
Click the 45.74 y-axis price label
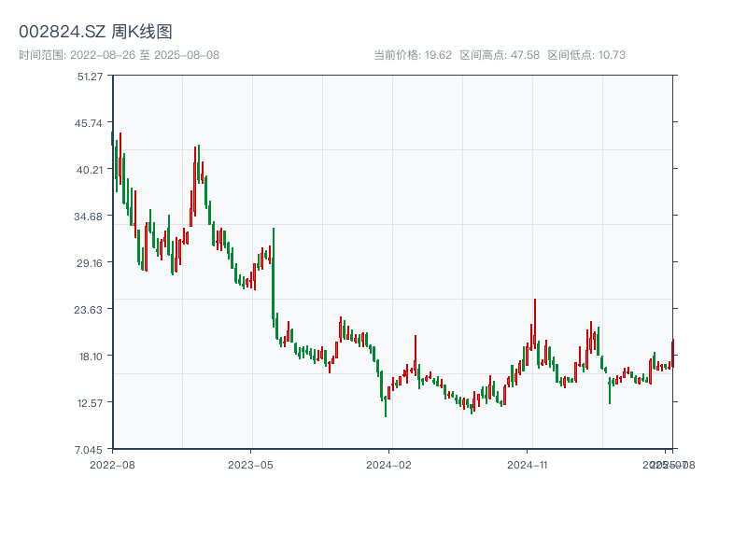coord(91,122)
